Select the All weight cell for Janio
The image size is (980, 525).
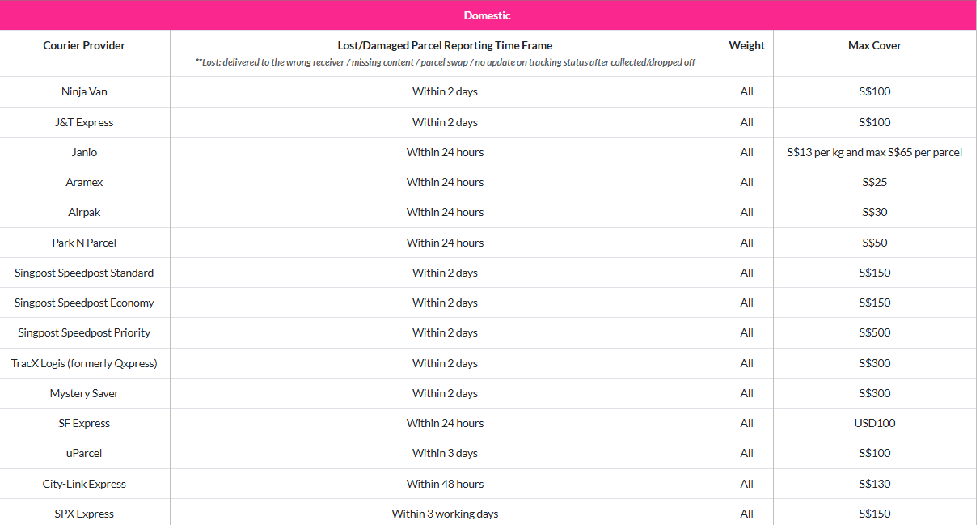746,152
